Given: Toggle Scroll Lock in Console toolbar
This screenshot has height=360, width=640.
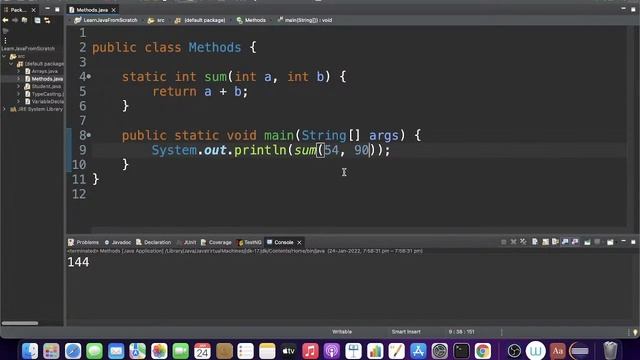Looking at the screenshot, I should [x=545, y=242].
